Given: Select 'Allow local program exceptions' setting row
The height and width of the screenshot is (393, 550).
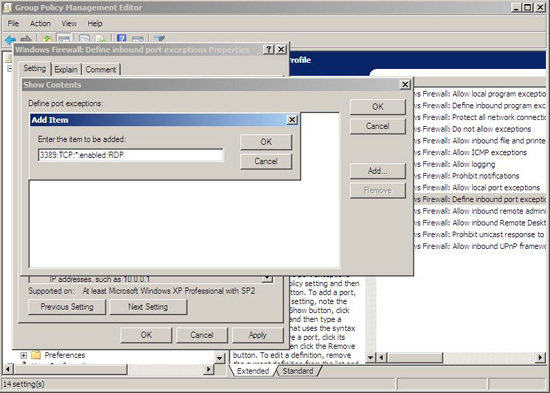Looking at the screenshot, I should point(480,94).
